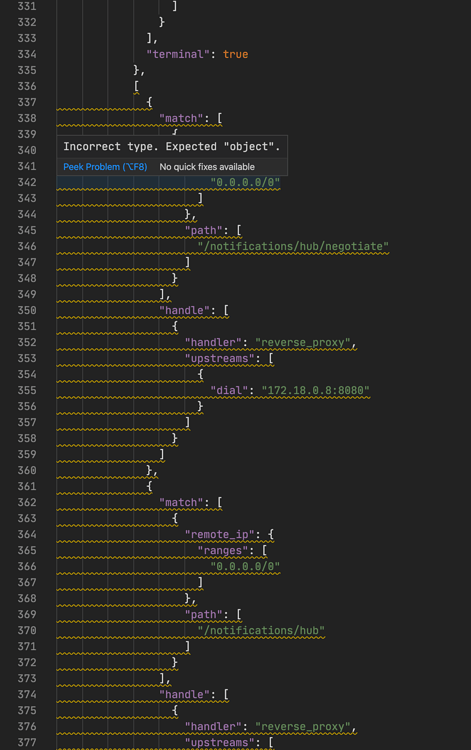The width and height of the screenshot is (471, 750).
Task: Click line number 361 in the gutter
Action: 27,486
